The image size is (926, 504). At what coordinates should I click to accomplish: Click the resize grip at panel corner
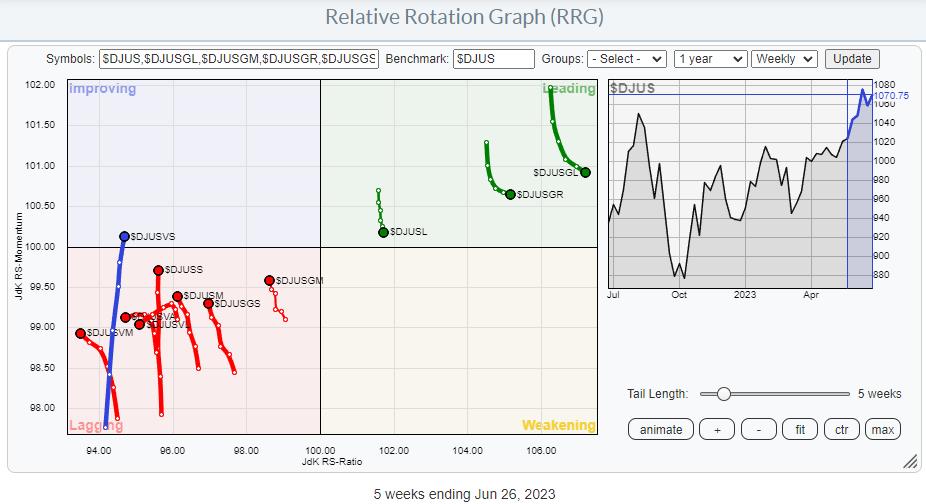coord(910,462)
